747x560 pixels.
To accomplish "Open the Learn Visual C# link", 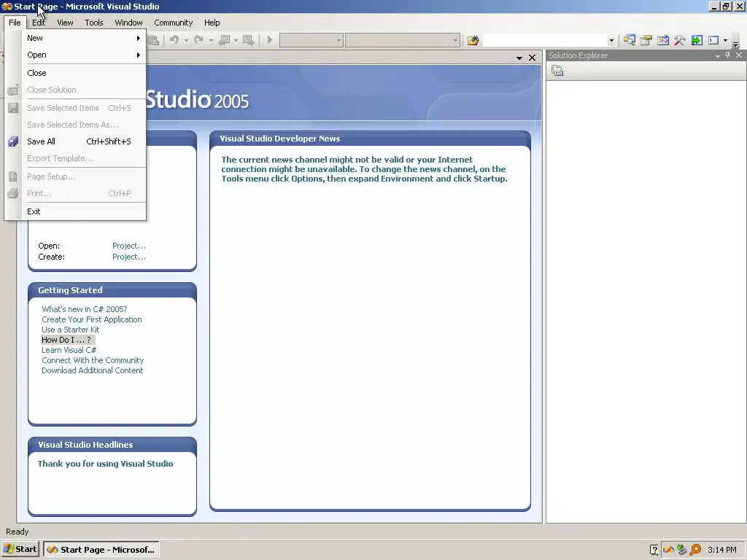I will click(69, 350).
